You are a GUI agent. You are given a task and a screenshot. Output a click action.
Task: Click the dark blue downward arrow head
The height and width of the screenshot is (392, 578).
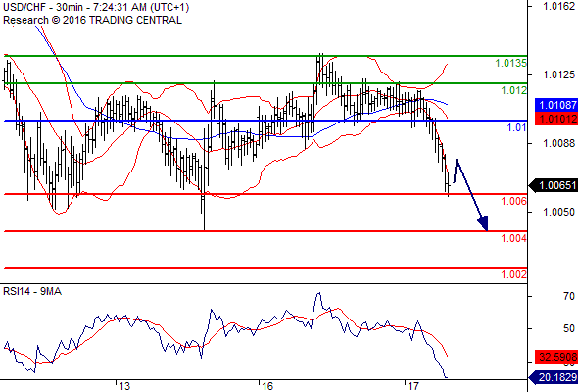click(484, 223)
